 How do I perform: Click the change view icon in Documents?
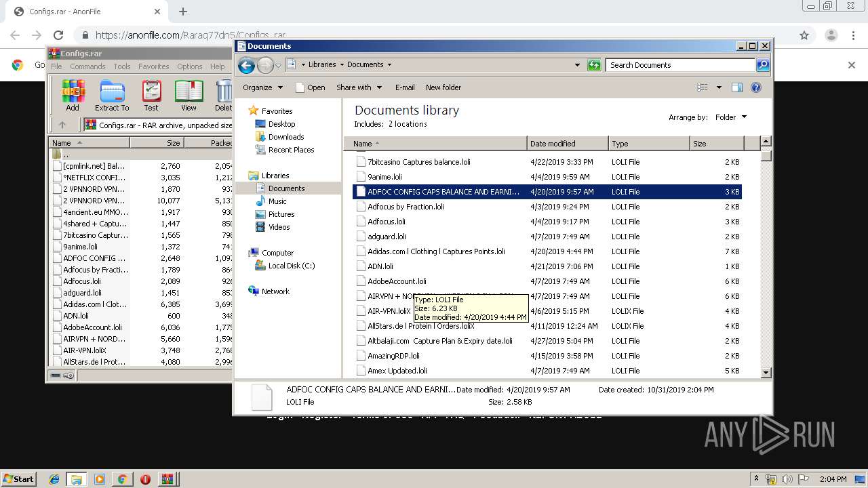[703, 87]
